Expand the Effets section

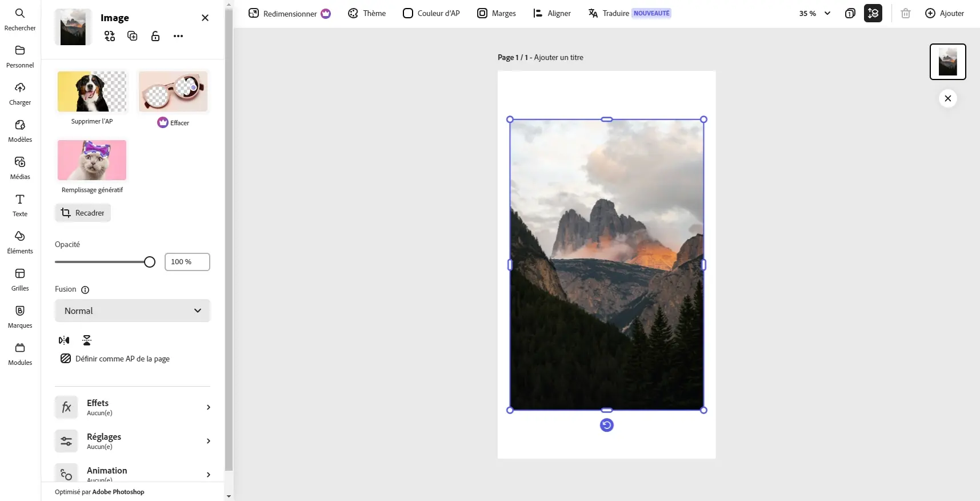pos(133,407)
